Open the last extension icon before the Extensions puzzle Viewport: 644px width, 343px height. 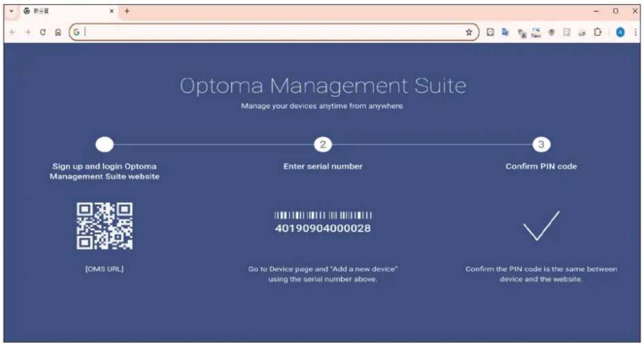click(x=581, y=32)
